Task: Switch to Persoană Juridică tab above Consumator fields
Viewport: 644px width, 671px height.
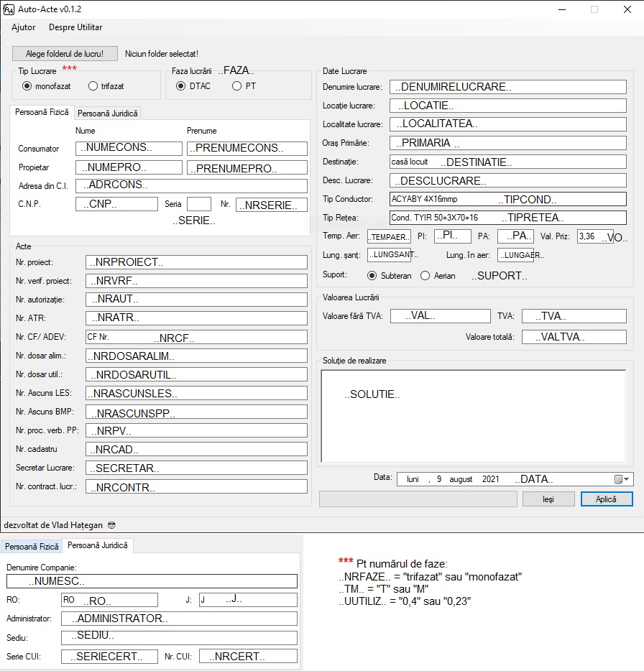Action: (x=108, y=114)
